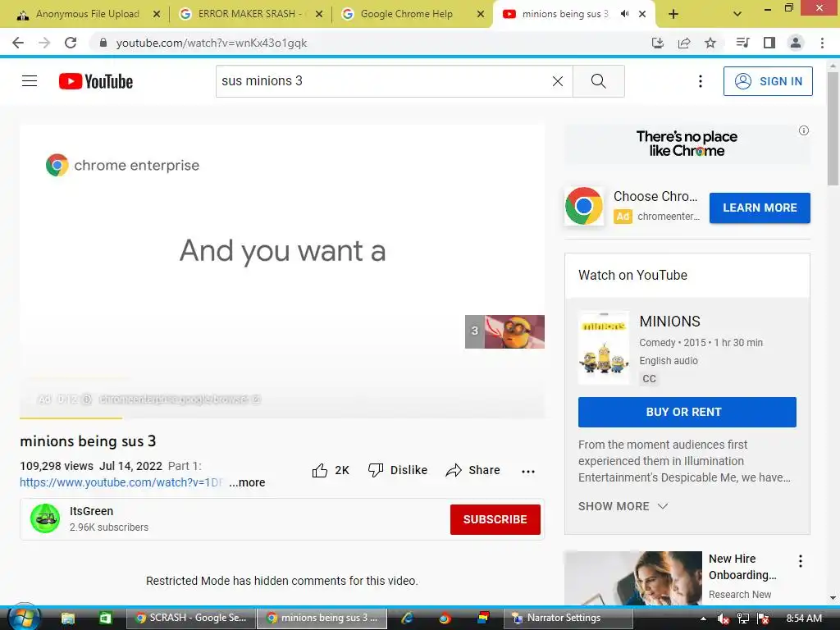
Task: Reload the page
Action: (x=71, y=43)
